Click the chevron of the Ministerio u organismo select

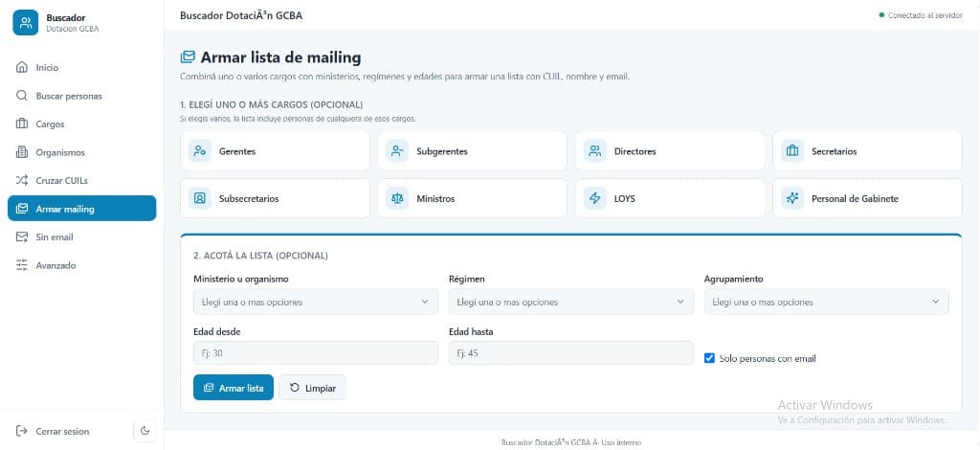click(x=425, y=302)
